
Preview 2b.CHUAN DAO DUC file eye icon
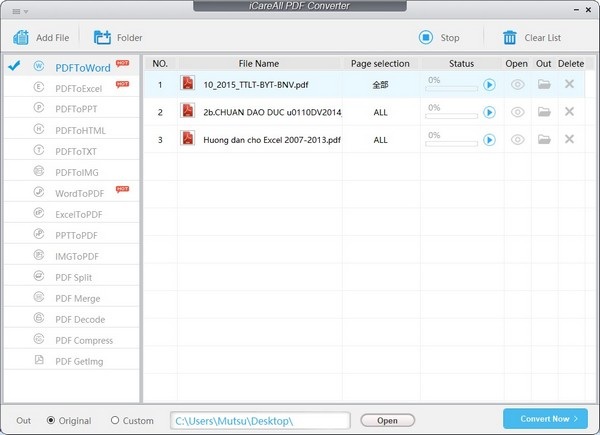click(518, 112)
